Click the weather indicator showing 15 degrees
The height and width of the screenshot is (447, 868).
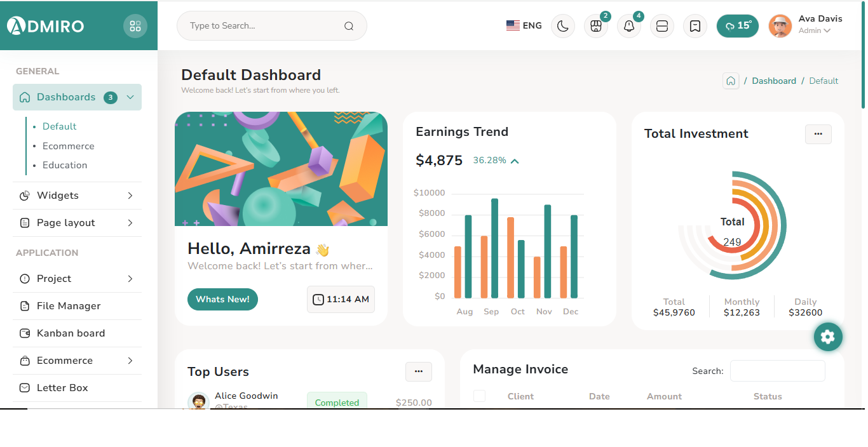[737, 26]
